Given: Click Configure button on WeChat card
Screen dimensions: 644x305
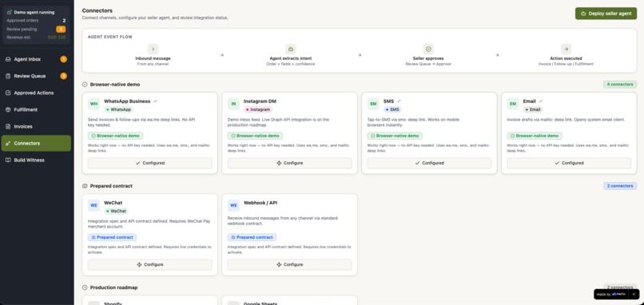Looking at the screenshot, I should 150,264.
